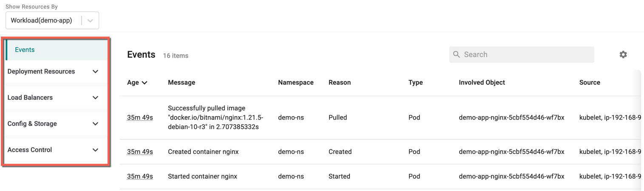
Task: Sort by the Involved Object column header
Action: pyautogui.click(x=482, y=83)
